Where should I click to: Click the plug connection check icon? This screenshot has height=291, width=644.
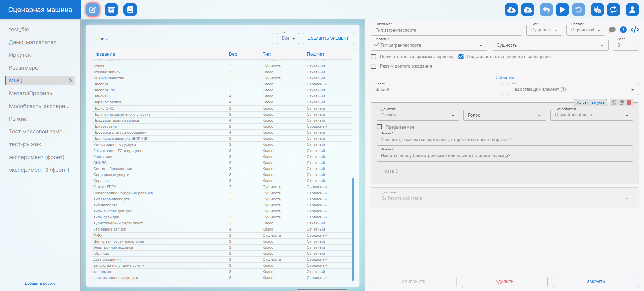point(597,10)
